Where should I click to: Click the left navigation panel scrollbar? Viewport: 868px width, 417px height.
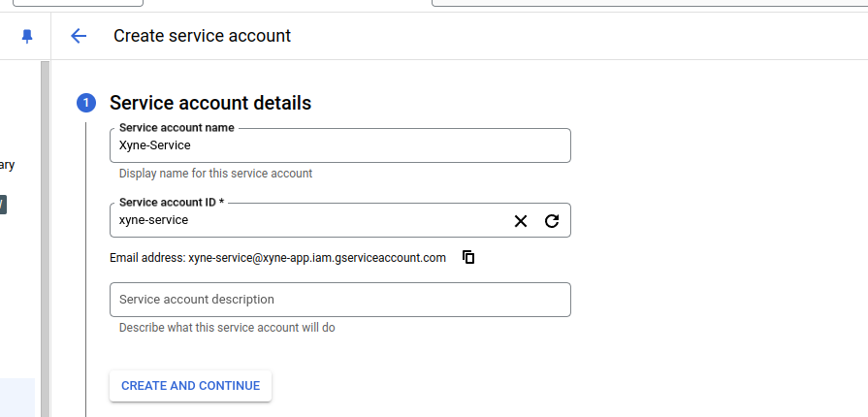click(46, 239)
